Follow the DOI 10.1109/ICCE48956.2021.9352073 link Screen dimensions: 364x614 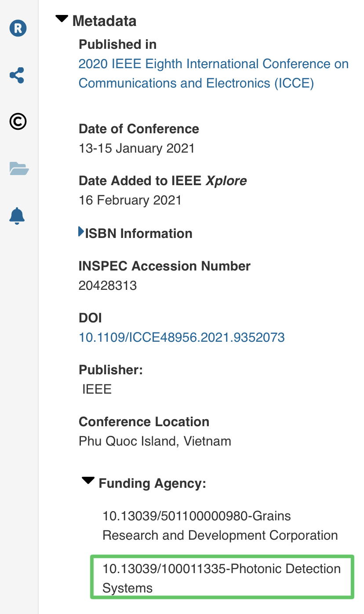click(182, 337)
